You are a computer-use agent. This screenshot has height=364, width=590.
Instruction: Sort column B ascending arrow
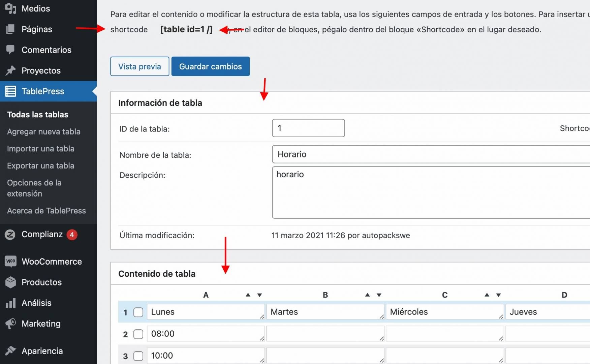pyautogui.click(x=368, y=295)
